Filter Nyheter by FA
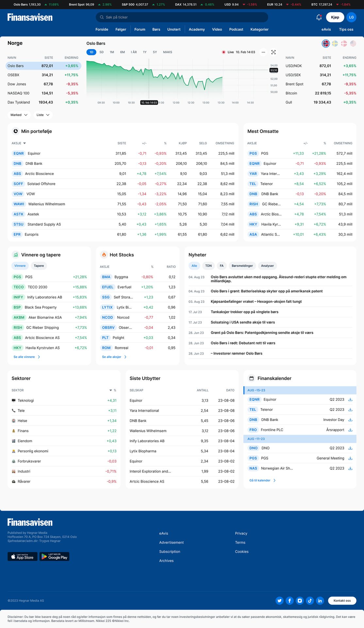Image resolution: width=364 pixels, height=628 pixels. (222, 266)
